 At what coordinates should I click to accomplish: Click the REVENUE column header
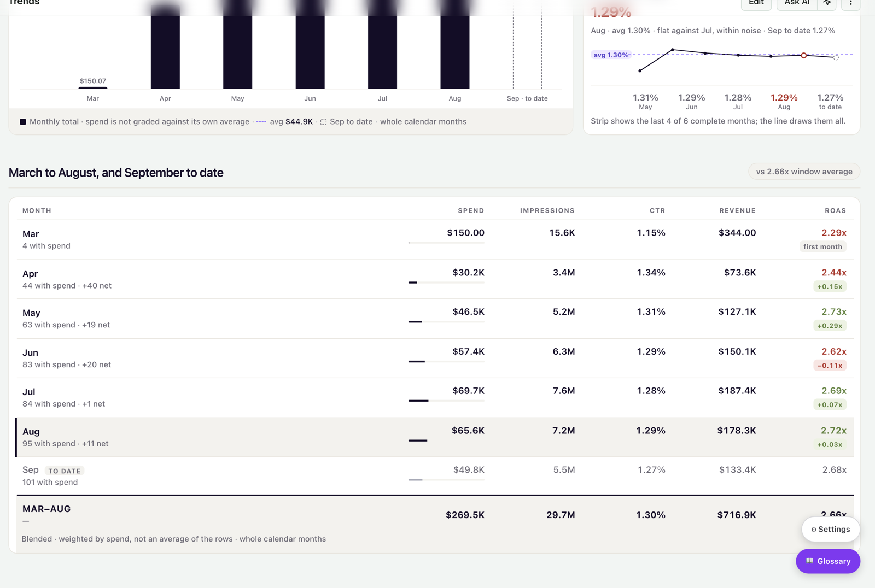coord(737,210)
